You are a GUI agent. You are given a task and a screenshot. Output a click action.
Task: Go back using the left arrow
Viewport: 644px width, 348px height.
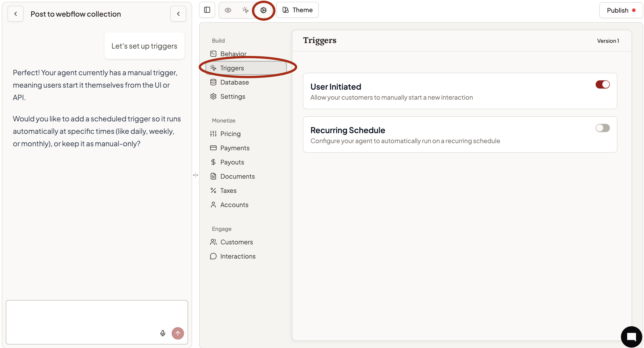[16, 14]
